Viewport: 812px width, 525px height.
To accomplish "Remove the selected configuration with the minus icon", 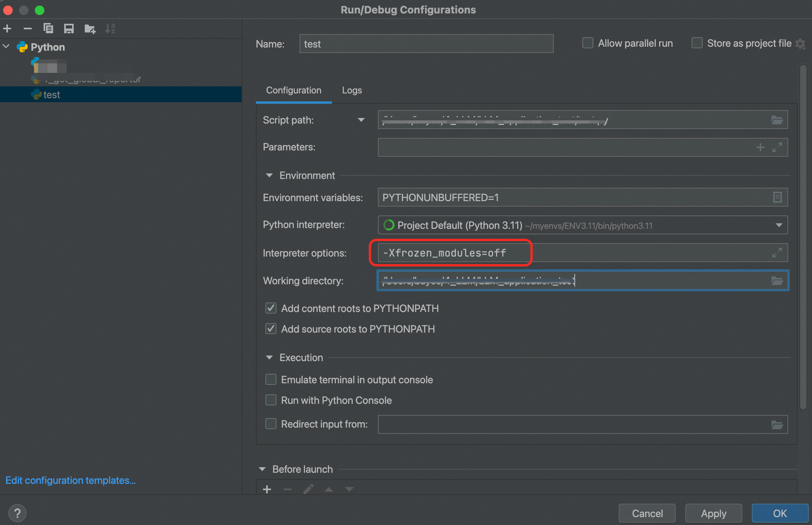I will 27,29.
